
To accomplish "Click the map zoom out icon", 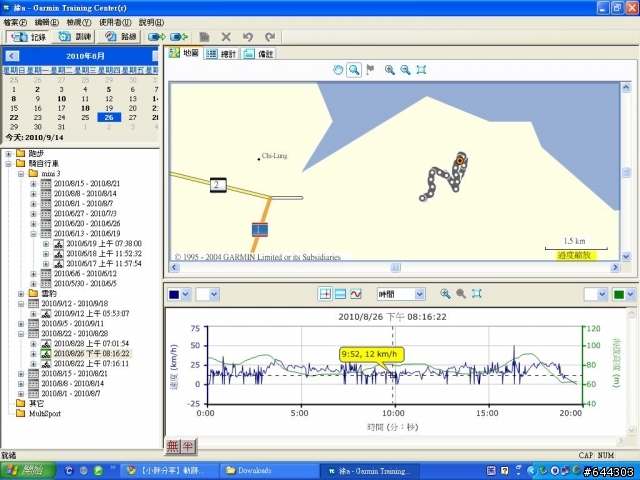I will click(x=405, y=70).
